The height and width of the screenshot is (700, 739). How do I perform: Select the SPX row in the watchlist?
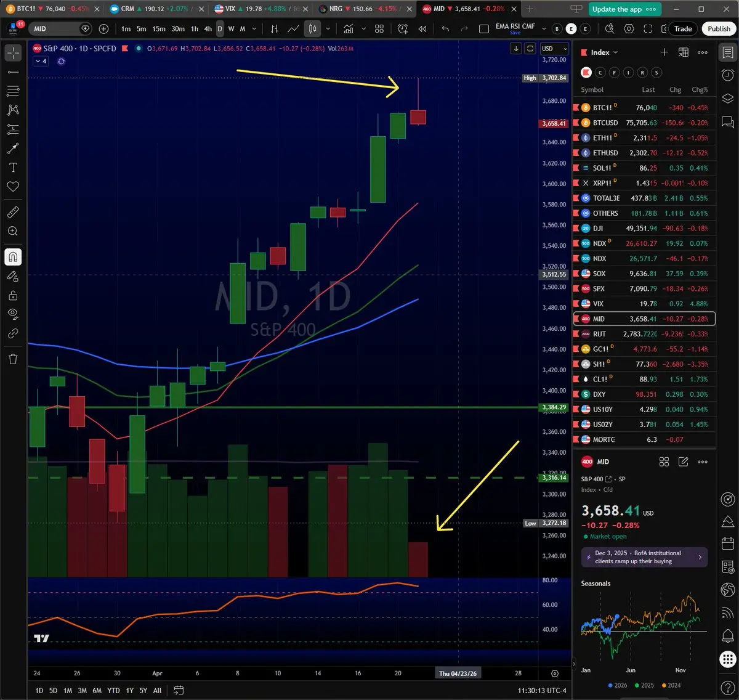coord(644,288)
